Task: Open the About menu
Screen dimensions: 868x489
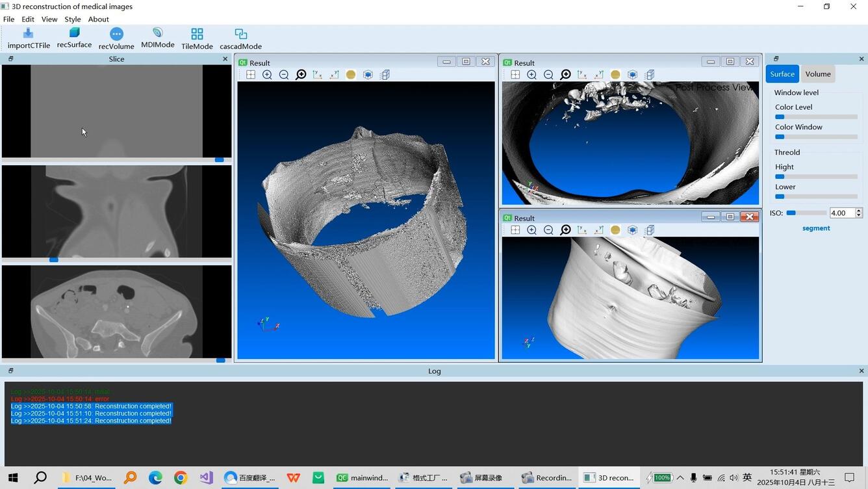Action: [x=98, y=20]
